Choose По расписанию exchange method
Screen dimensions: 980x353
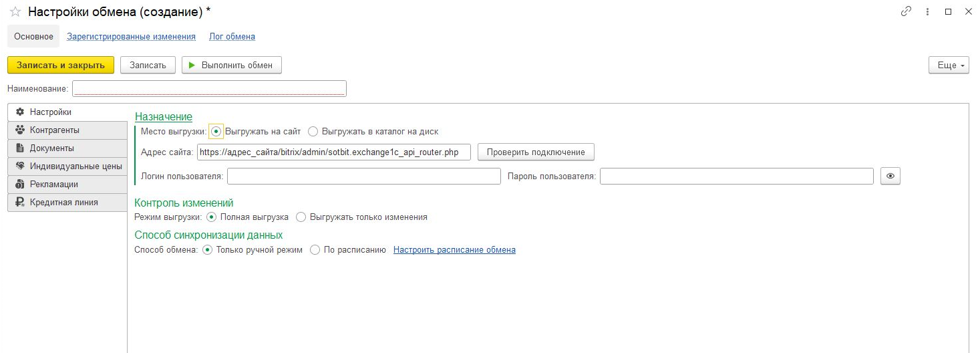click(x=315, y=250)
